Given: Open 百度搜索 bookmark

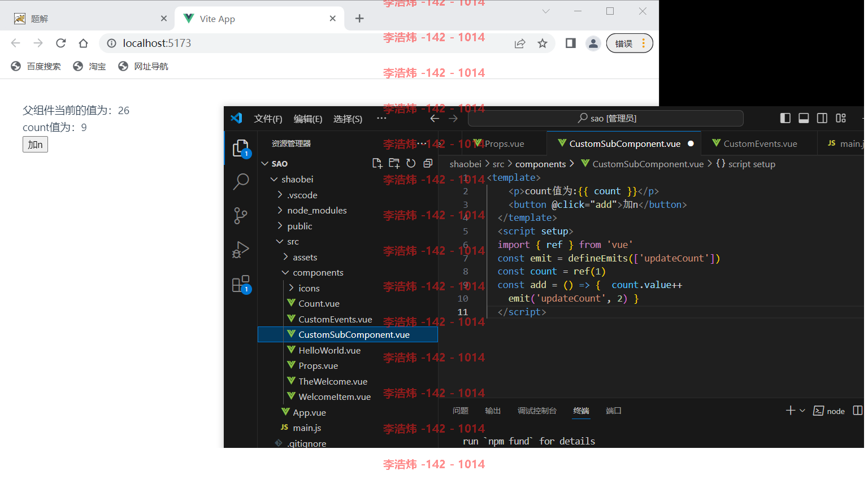Looking at the screenshot, I should pyautogui.click(x=36, y=66).
